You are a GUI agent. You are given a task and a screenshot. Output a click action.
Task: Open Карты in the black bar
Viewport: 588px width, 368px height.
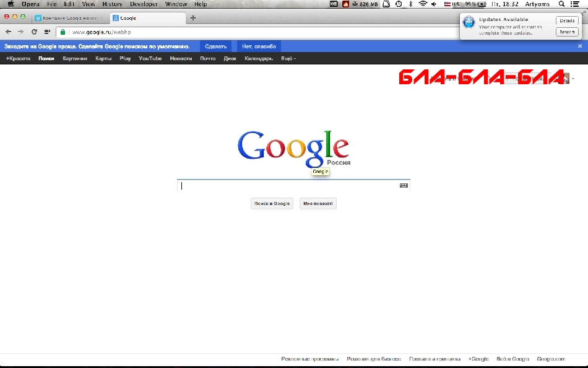coord(103,58)
